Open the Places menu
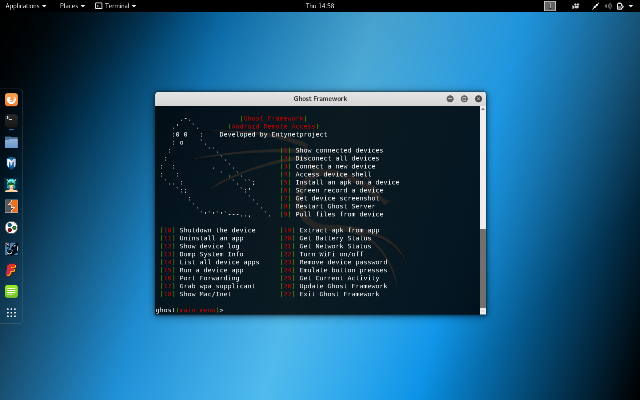Screen dimensions: 640x400 72,6
